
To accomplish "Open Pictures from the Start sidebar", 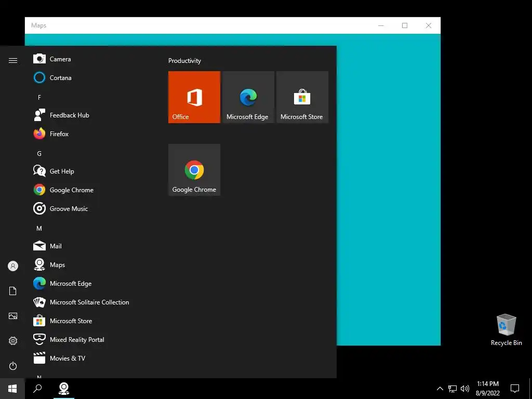I will [13, 316].
